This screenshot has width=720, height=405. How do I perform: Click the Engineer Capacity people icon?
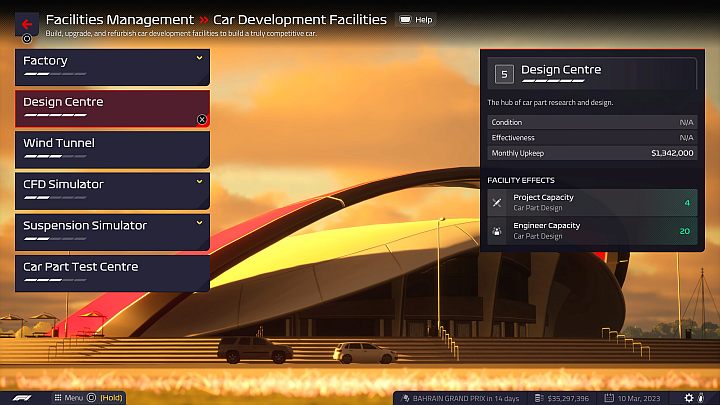tap(498, 231)
